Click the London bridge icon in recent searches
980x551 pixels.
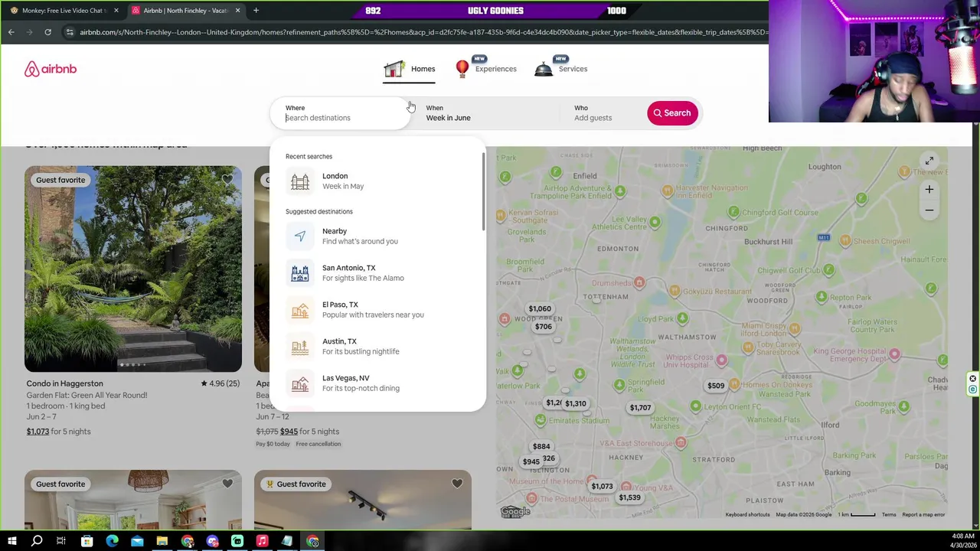(300, 181)
